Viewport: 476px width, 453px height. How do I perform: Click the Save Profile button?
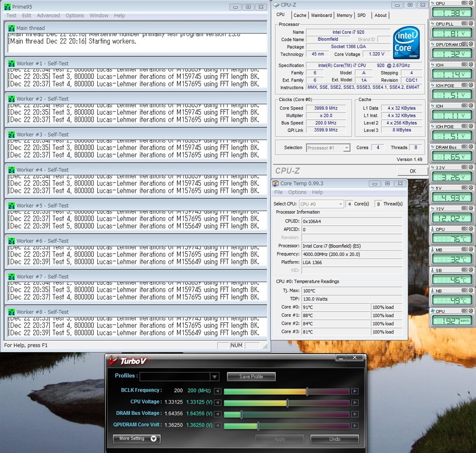pyautogui.click(x=251, y=377)
